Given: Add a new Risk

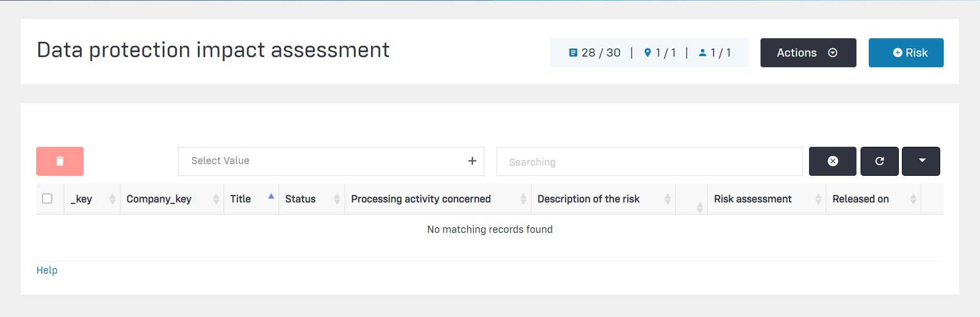Looking at the screenshot, I should tap(905, 52).
